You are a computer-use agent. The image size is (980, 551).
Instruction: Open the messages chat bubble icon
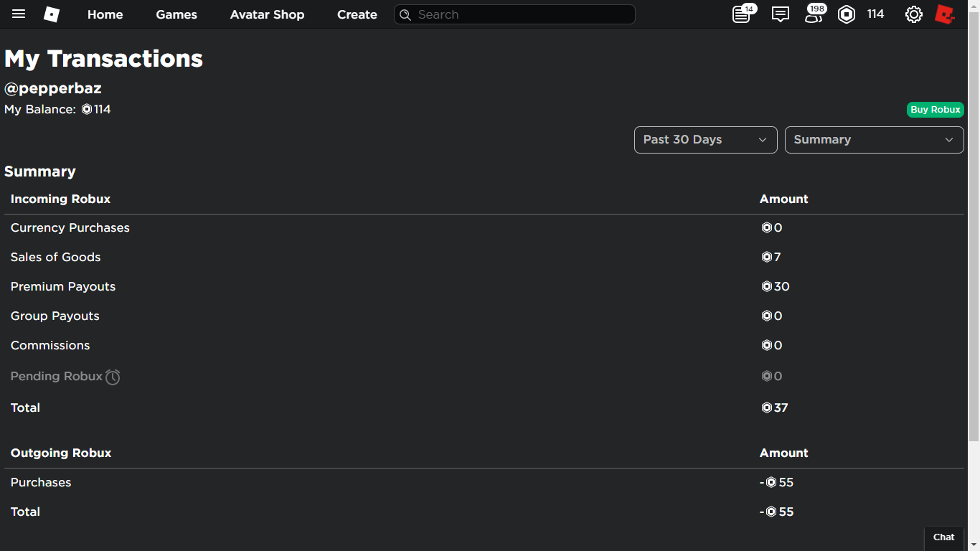781,14
